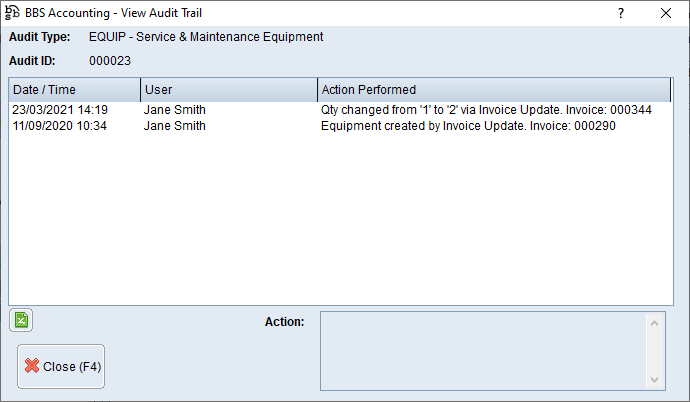Click the question mark help button

[620, 13]
